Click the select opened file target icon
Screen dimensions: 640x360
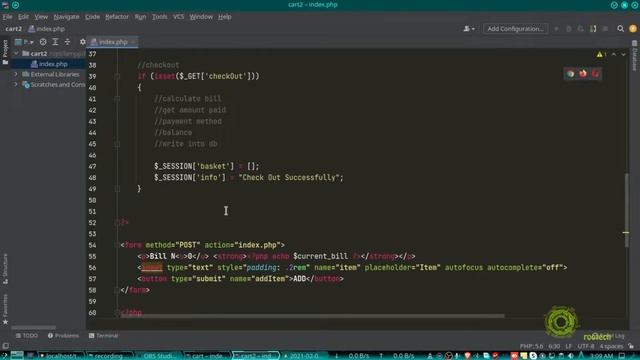(x=43, y=42)
